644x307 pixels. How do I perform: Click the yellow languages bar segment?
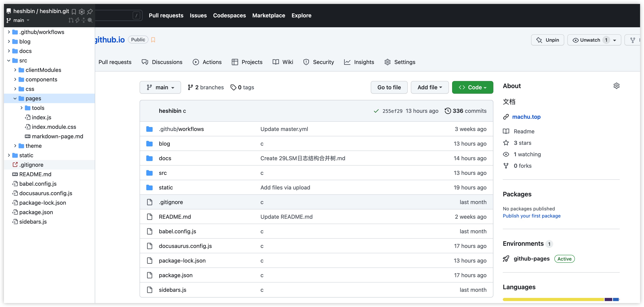553,299
